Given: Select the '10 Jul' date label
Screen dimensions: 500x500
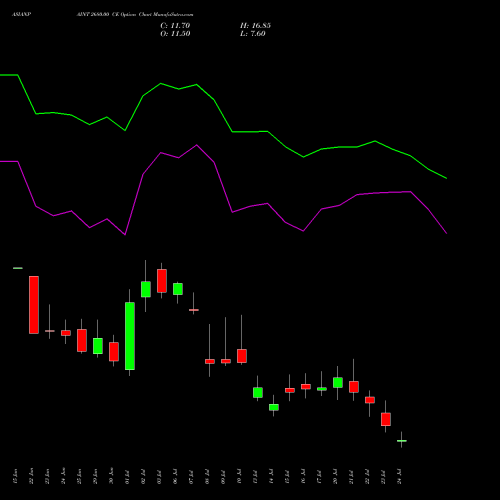Looking at the screenshot, I should [239, 477].
